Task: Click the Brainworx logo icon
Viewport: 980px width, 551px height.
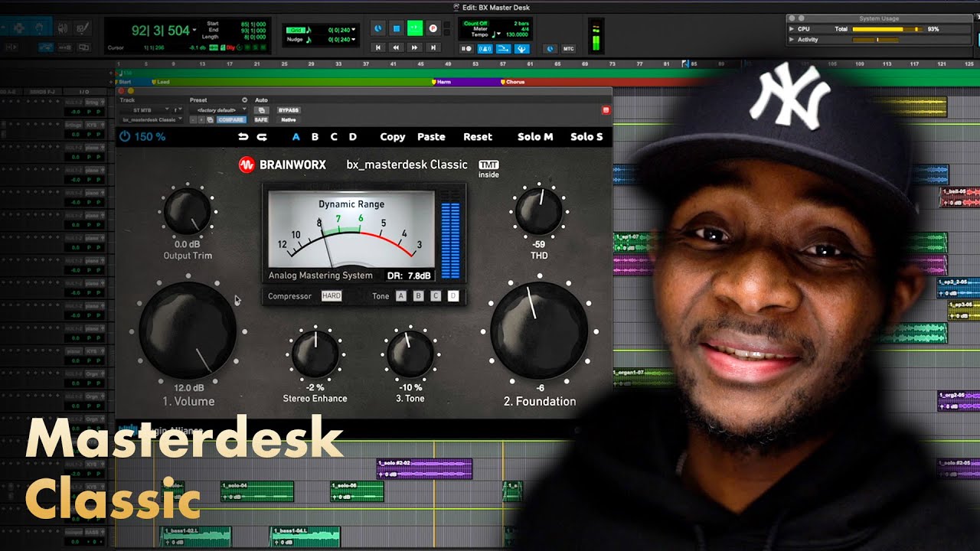Action: pos(247,165)
